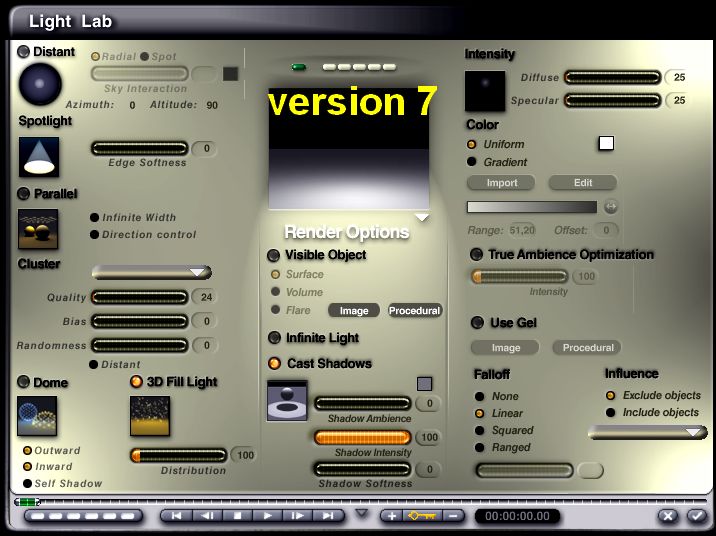Open the shadow color swatch
This screenshot has width=716, height=536.
pos(424,384)
